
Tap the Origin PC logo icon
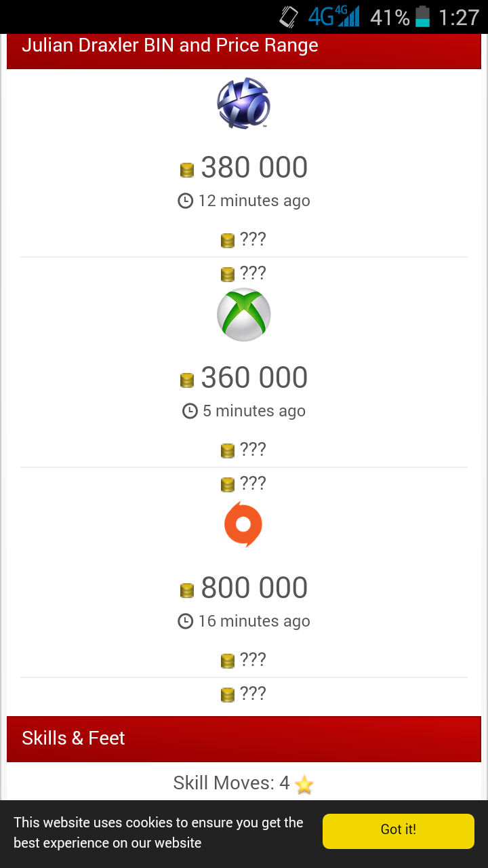pos(243,524)
